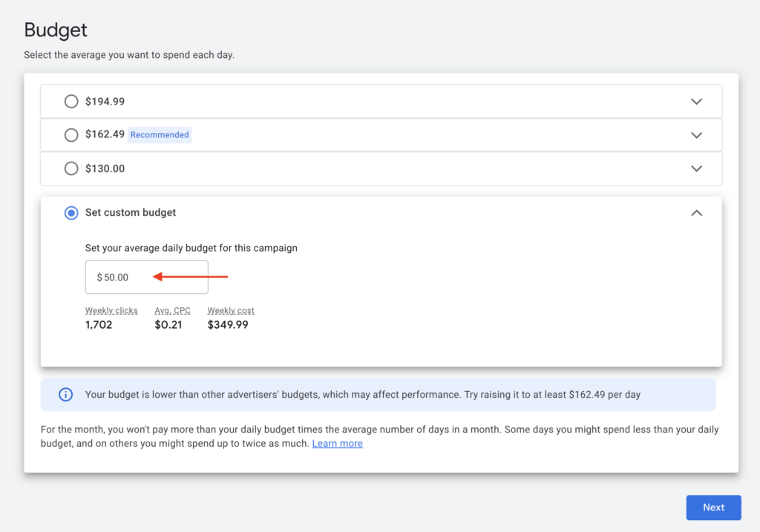Click the Weekly cost underlined label
The width and height of the screenshot is (760, 532).
click(x=231, y=311)
